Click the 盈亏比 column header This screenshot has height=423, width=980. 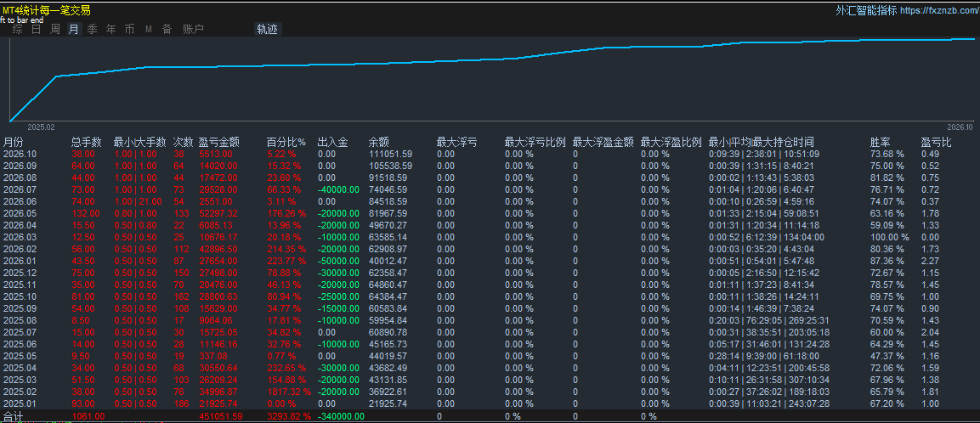(x=937, y=143)
